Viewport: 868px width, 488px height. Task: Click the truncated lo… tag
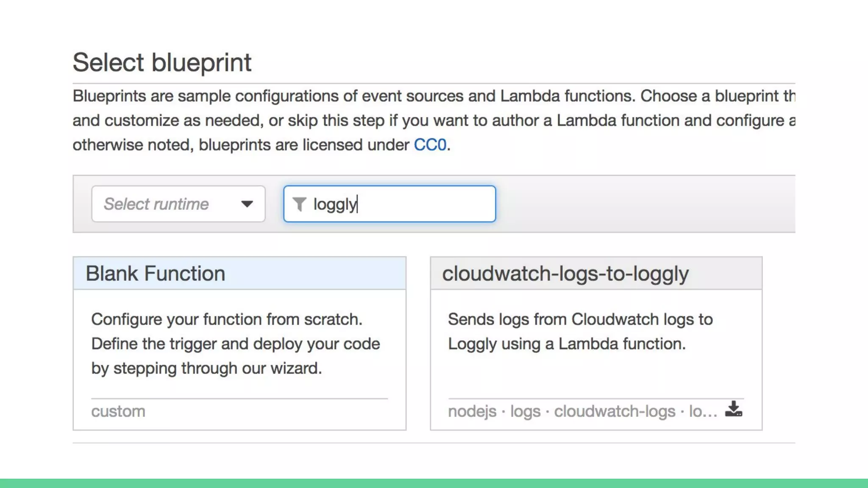703,411
